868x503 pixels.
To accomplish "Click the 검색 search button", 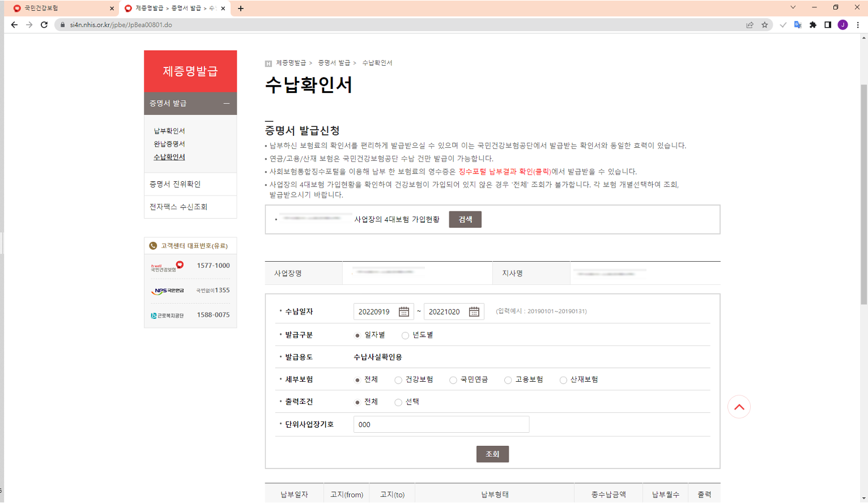I will [465, 219].
